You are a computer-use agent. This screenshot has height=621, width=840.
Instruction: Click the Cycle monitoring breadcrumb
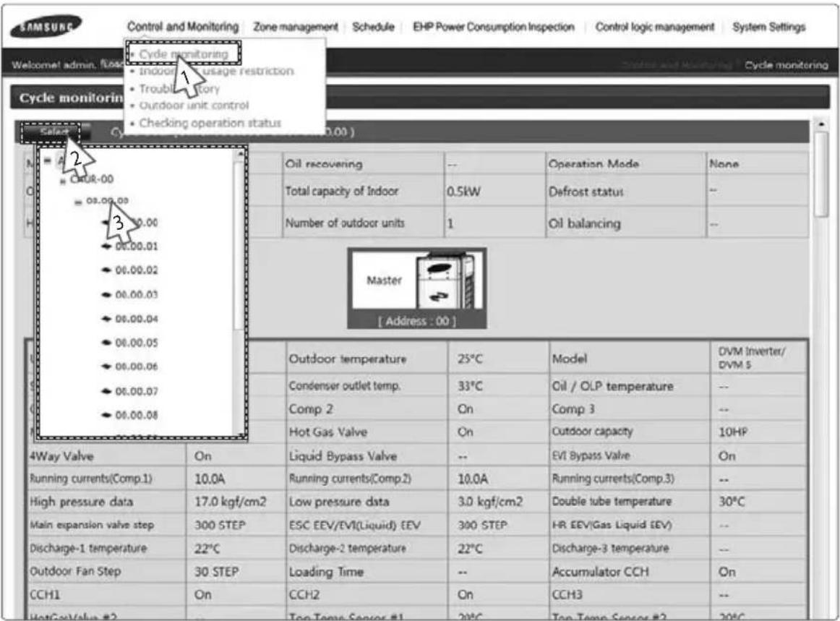pos(786,65)
